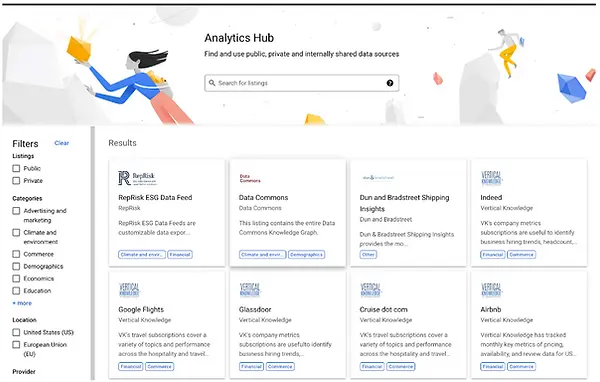Select the Education category filter
This screenshot has width=600, height=382.
pos(16,291)
